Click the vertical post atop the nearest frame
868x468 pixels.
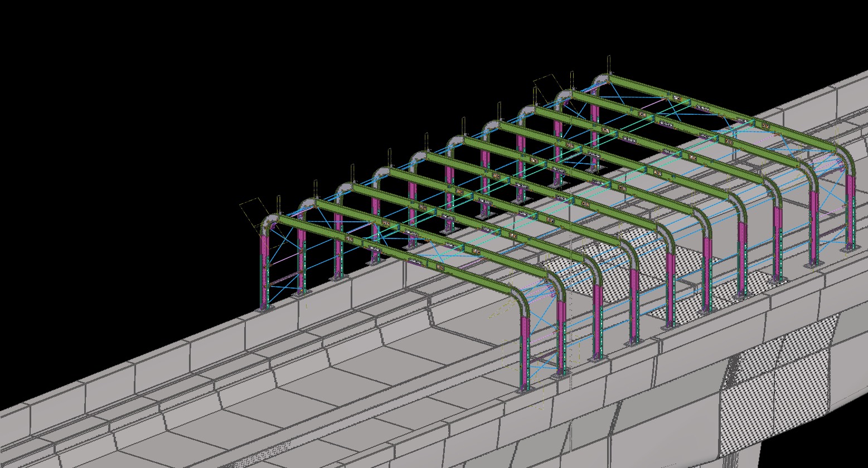[279, 204]
